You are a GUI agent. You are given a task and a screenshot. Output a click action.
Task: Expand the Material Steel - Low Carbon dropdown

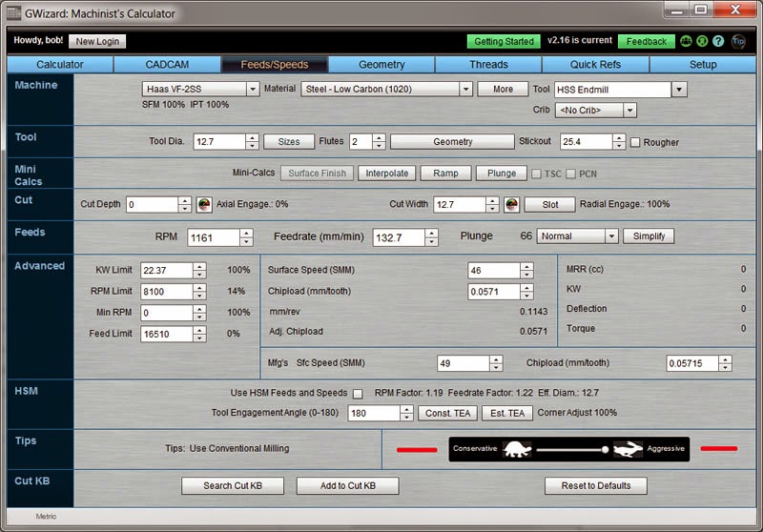[x=465, y=89]
